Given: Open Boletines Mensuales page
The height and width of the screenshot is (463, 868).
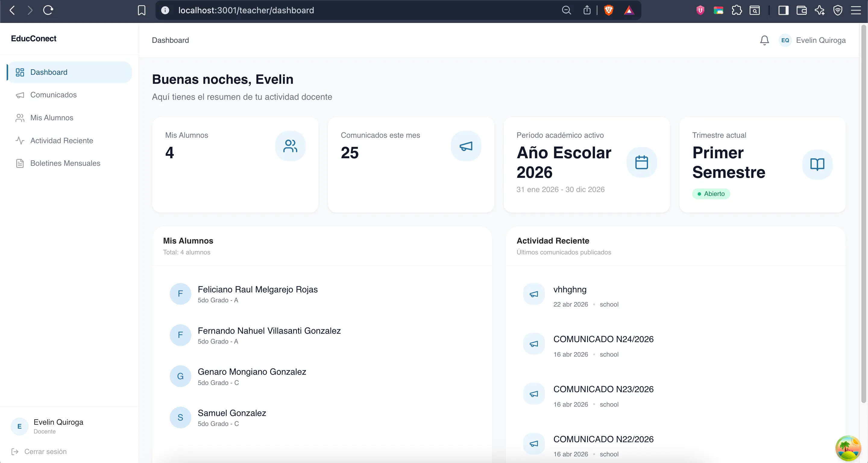Looking at the screenshot, I should click(x=65, y=163).
